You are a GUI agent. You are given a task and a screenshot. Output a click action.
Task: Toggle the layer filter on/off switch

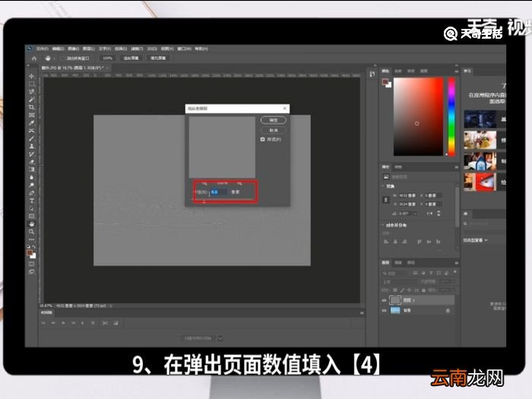[x=454, y=272]
